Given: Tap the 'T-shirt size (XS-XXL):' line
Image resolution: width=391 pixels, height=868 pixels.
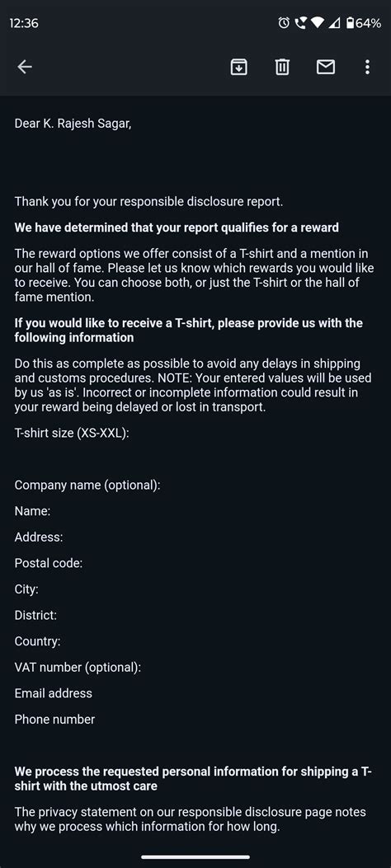Looking at the screenshot, I should click(x=72, y=433).
